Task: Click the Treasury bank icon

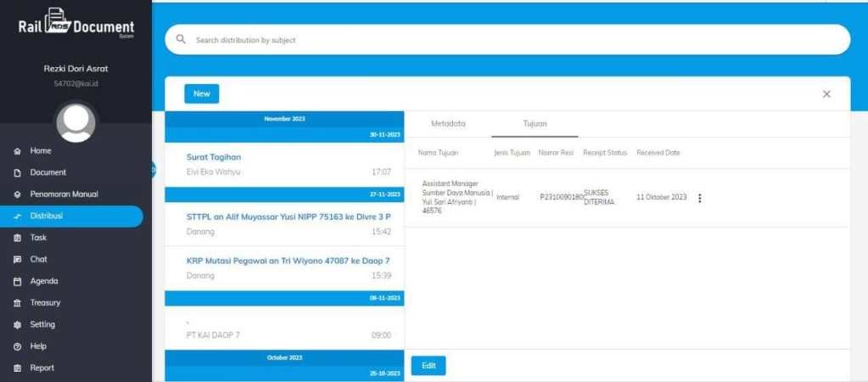Action: pyautogui.click(x=17, y=303)
